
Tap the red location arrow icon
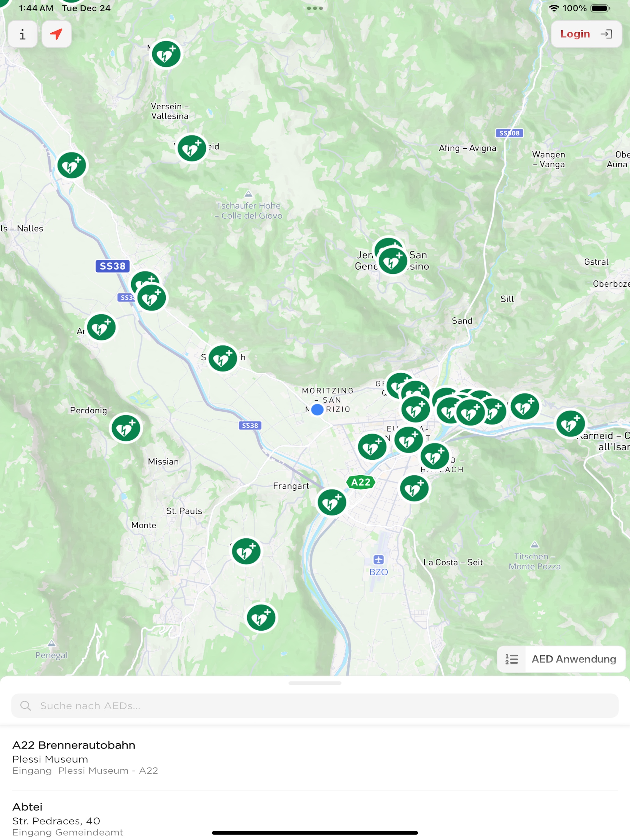(x=56, y=34)
